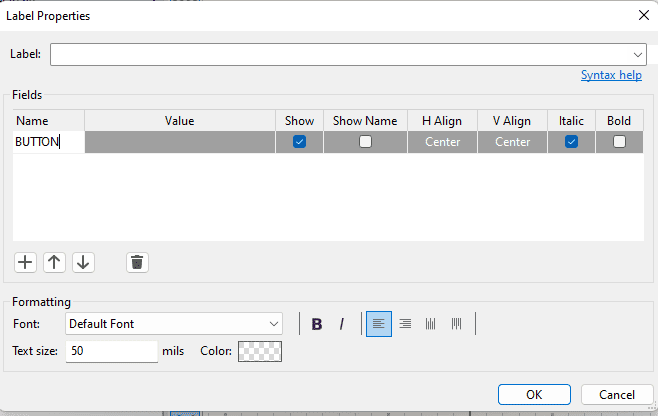Image resolution: width=658 pixels, height=416 pixels.
Task: Click the Text size field
Action: click(112, 351)
